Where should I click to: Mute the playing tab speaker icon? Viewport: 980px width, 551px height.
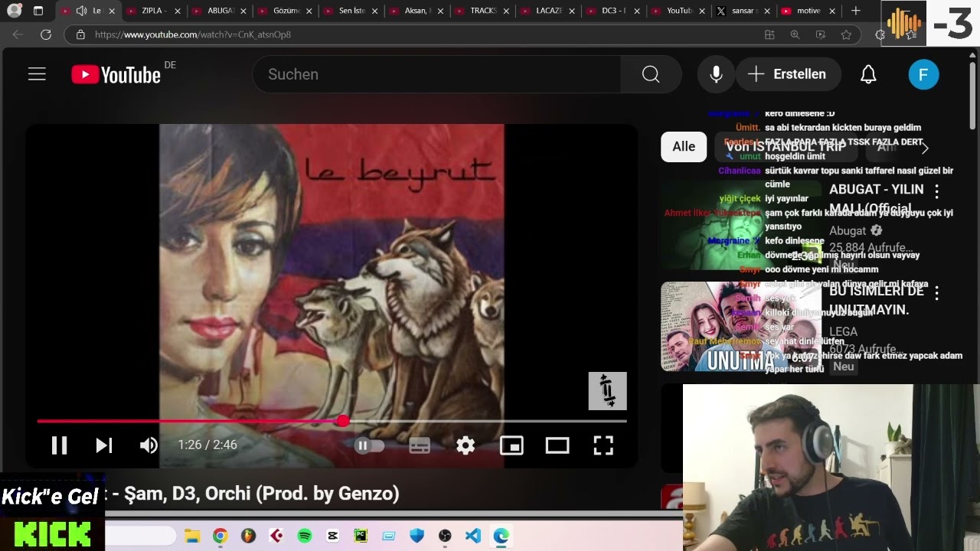coord(81,11)
